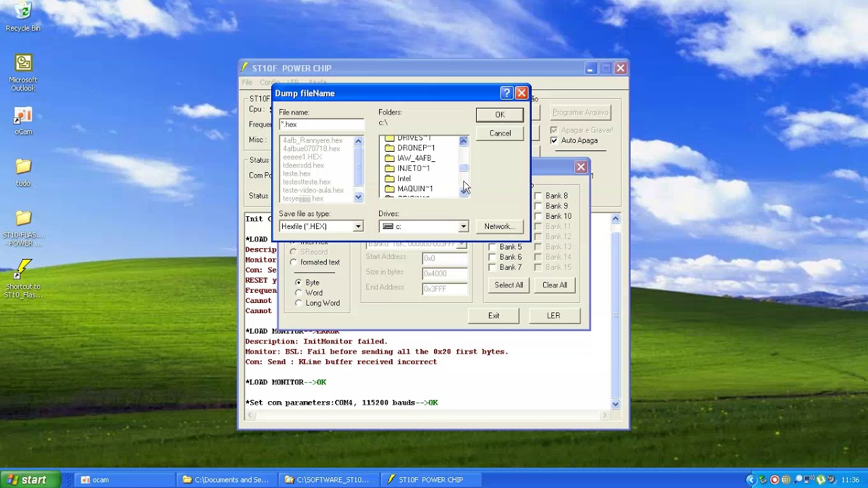
Task: Click the file list scrollbar thumb
Action: click(x=358, y=165)
